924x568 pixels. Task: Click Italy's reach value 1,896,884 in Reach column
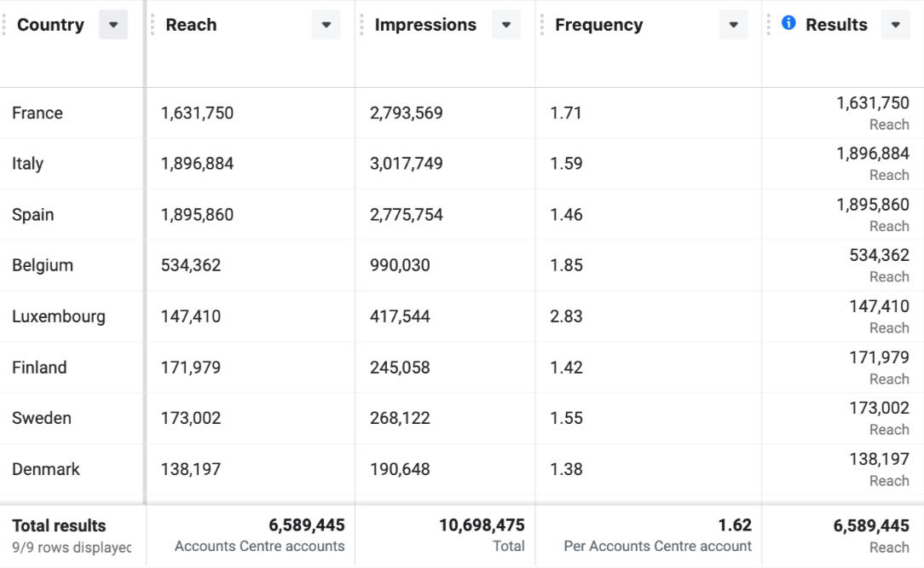tap(197, 164)
